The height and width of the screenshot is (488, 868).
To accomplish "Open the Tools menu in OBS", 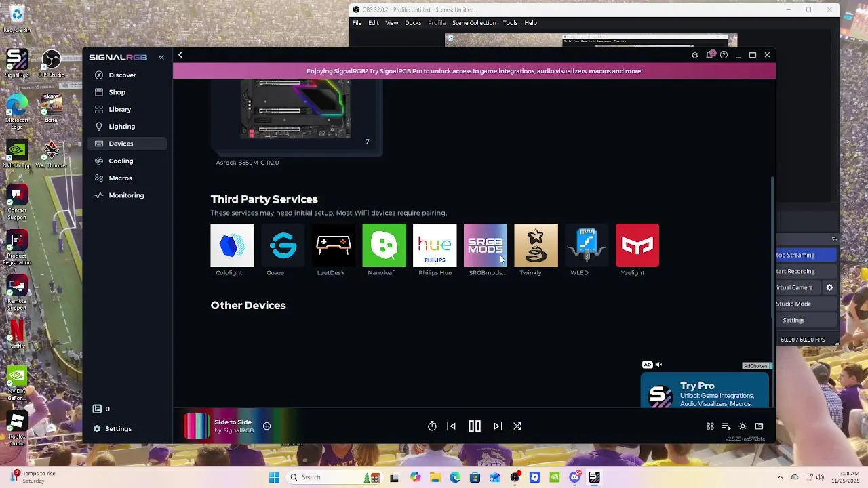I will [510, 23].
